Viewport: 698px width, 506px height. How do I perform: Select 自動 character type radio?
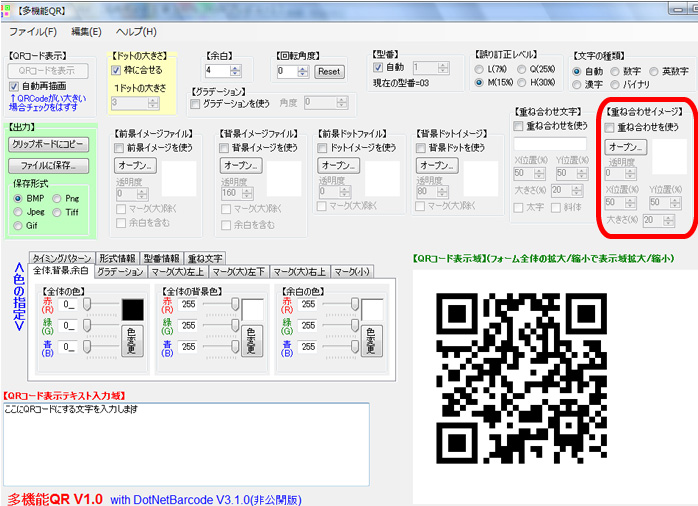click(576, 71)
